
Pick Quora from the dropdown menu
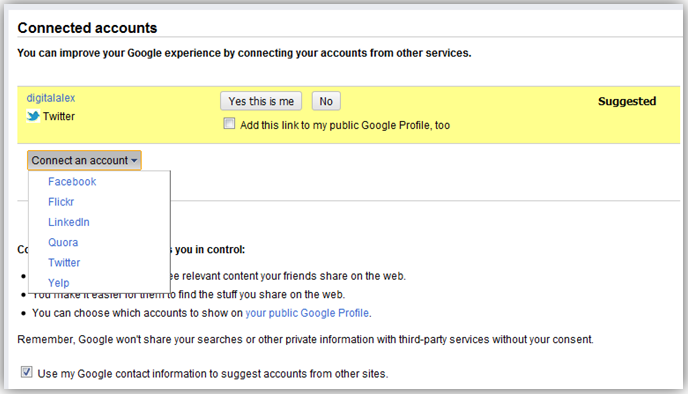pyautogui.click(x=63, y=242)
